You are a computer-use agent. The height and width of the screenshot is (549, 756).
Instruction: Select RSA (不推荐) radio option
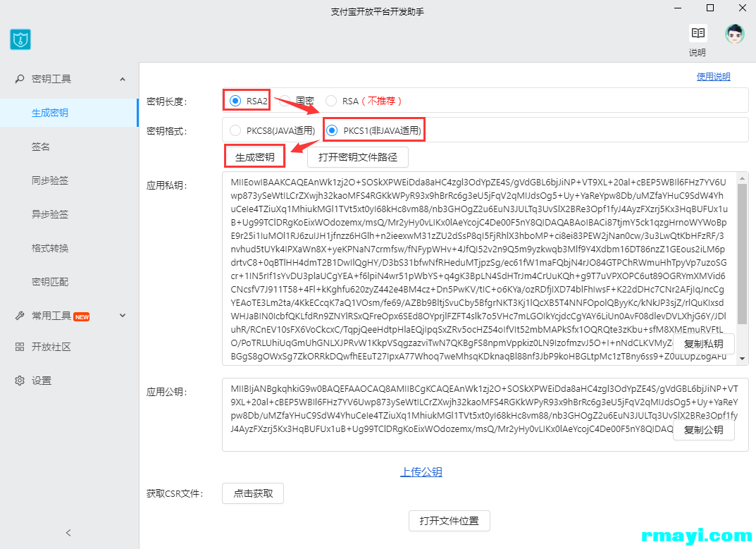(330, 101)
